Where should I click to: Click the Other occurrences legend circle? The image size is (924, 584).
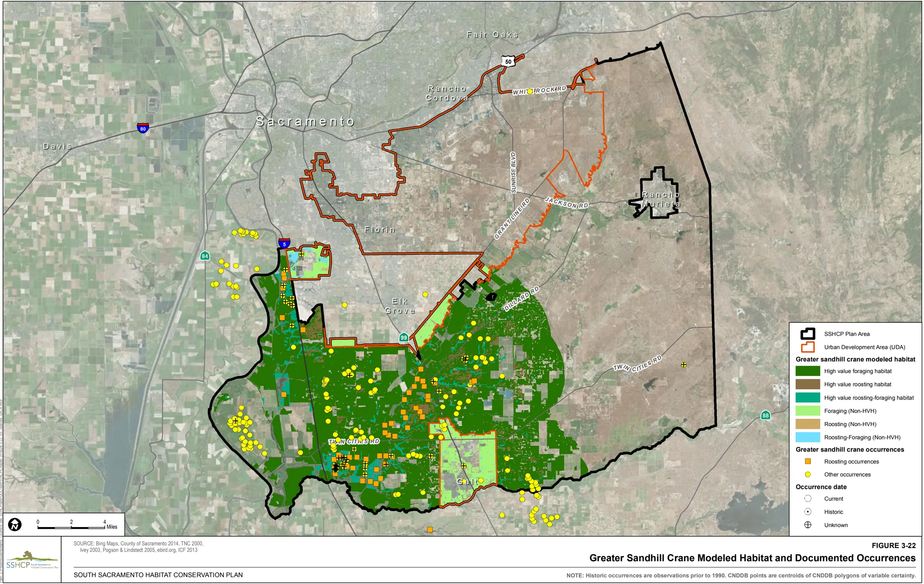808,475
